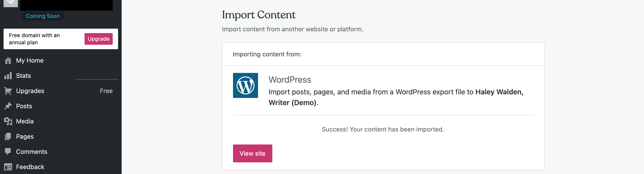Screen dimensions: 644x174
Task: Open Stats via the bar chart icon
Action: coord(8,76)
